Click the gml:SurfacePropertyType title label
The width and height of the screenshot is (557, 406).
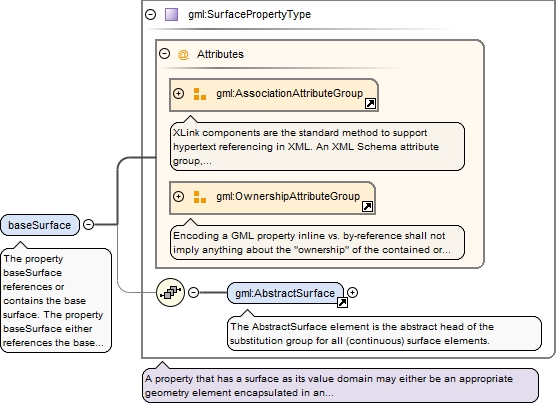(x=249, y=15)
